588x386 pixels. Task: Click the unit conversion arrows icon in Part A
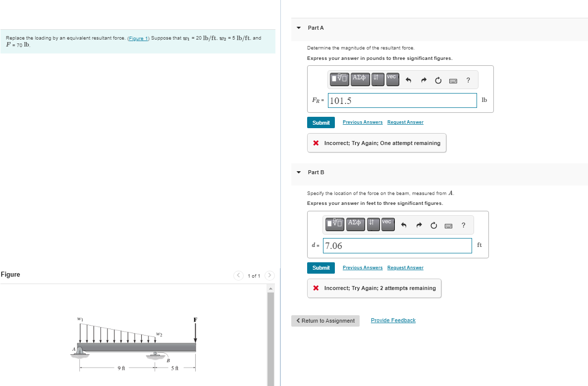[377, 79]
